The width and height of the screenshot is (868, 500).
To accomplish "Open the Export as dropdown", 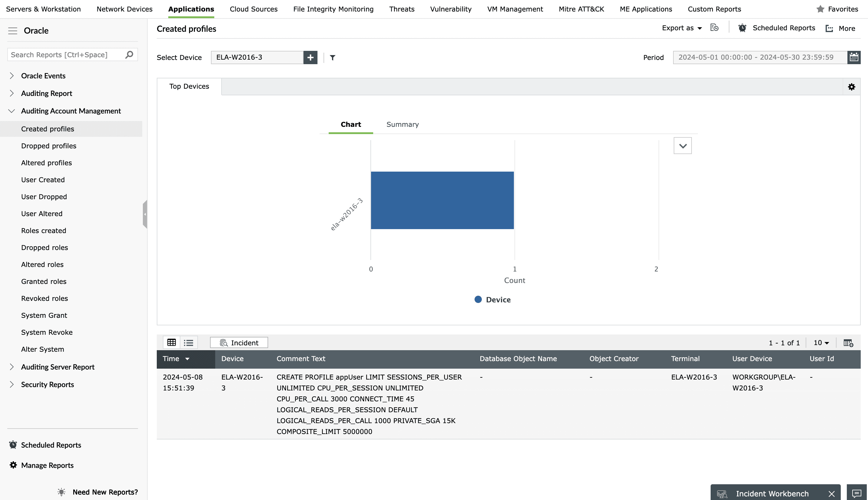I will (682, 28).
